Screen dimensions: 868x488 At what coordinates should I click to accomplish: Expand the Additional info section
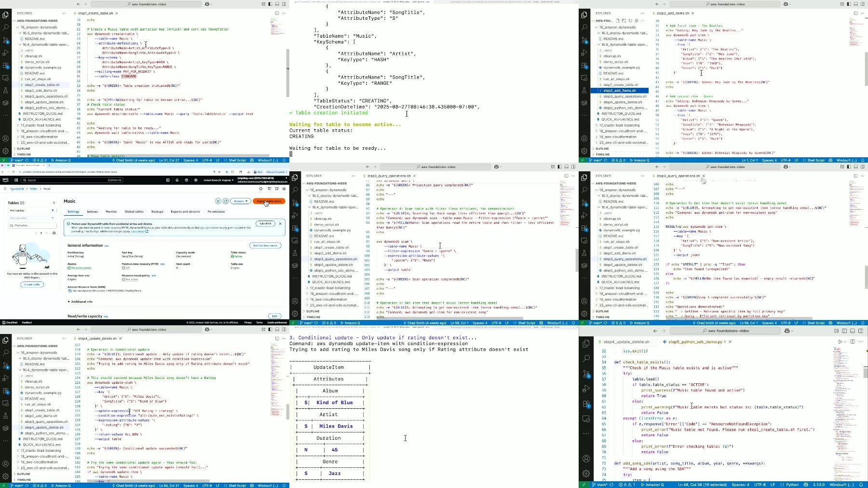click(x=80, y=302)
